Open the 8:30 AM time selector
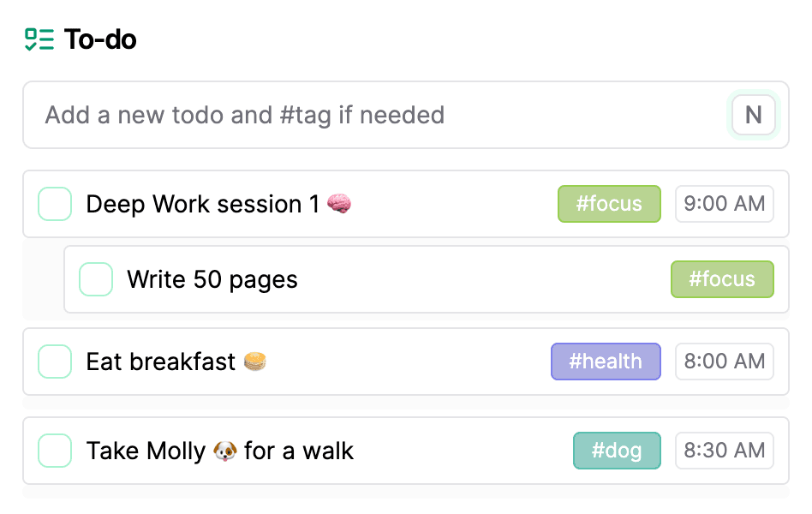Screen dimensions: 812x514 [724, 451]
